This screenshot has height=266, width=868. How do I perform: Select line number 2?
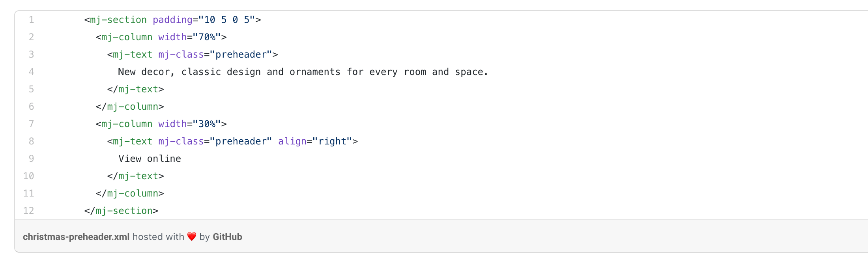32,37
